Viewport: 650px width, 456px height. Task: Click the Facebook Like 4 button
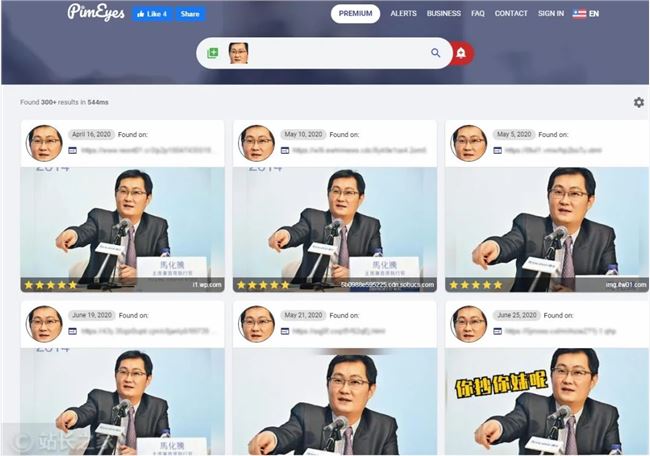pos(153,14)
